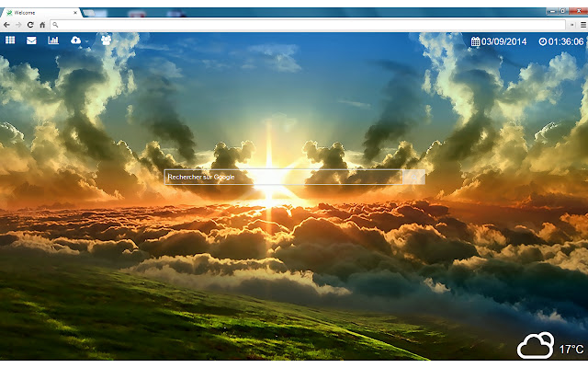Open the bar chart statistics icon
The height and width of the screenshot is (368, 588).
(53, 40)
